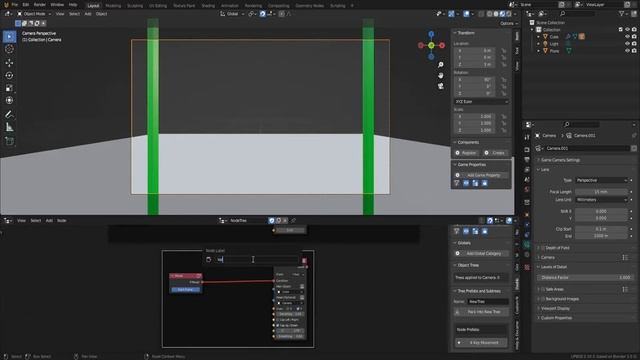640x360 pixels.
Task: Click the Node Label text field
Action: (x=257, y=260)
